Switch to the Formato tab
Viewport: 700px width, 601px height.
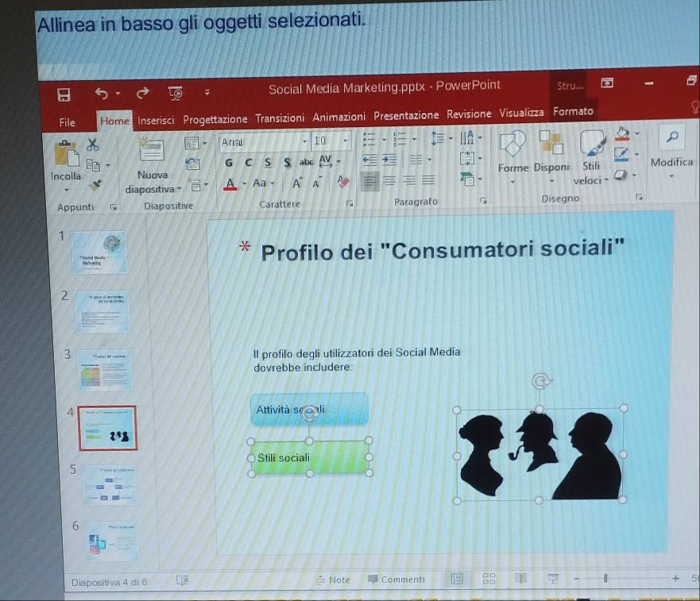point(573,112)
